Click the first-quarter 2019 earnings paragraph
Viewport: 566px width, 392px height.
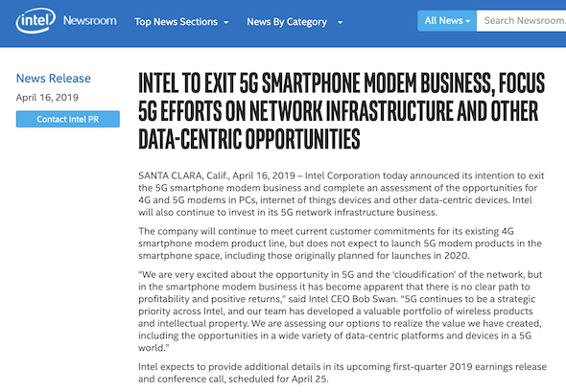click(x=342, y=373)
